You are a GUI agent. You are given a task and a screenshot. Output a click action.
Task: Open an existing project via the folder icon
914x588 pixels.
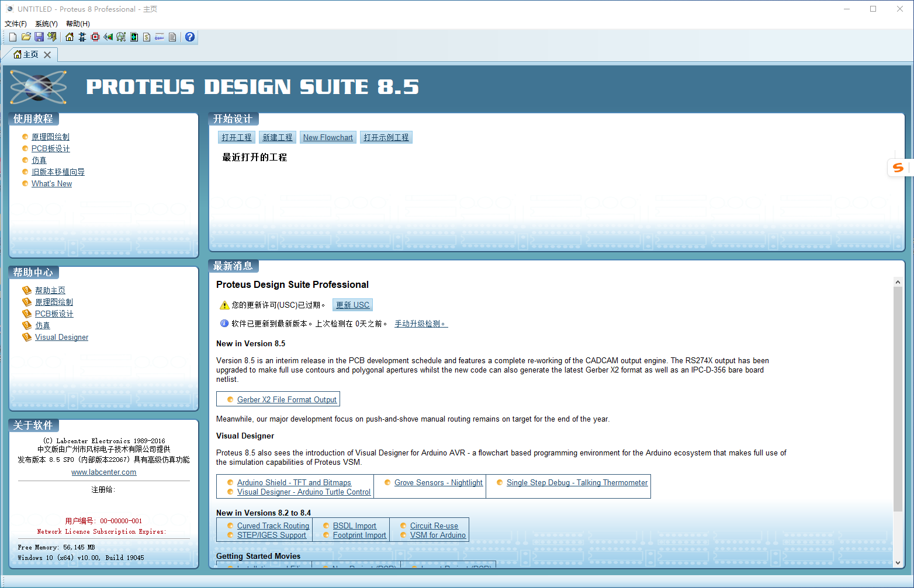[x=26, y=37]
